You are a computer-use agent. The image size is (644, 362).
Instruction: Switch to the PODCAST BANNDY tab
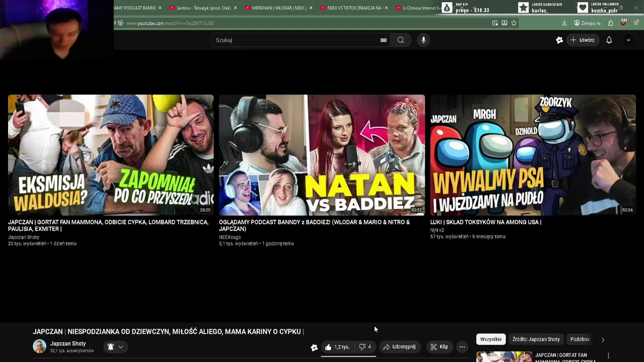point(136,8)
